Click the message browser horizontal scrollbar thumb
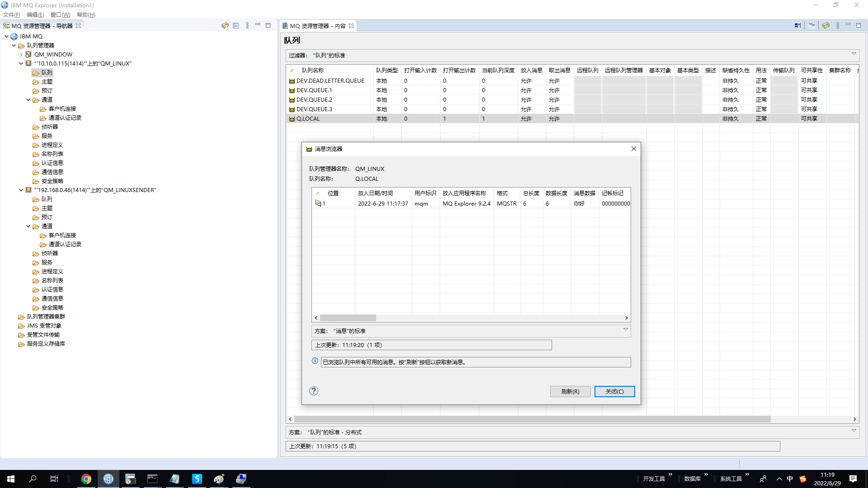The width and height of the screenshot is (868, 488). click(348, 318)
